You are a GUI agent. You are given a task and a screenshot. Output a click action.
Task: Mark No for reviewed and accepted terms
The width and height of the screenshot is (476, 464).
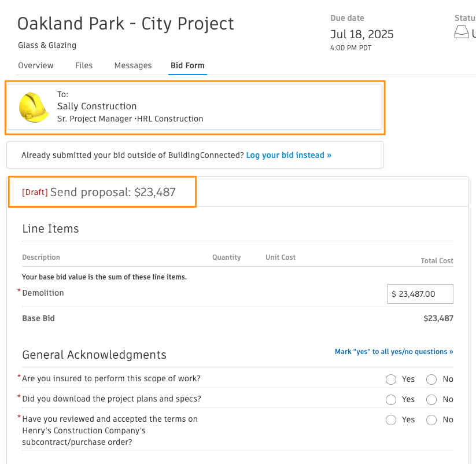[431, 420]
